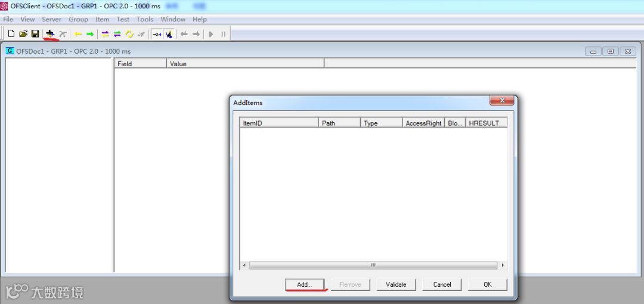Click the yellow circular refresh toolbar icon

click(x=129, y=34)
